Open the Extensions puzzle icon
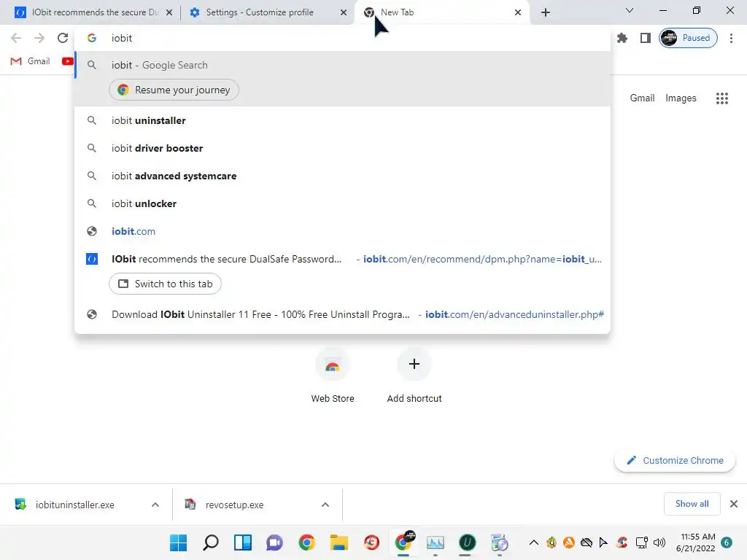The height and width of the screenshot is (560, 747). (x=622, y=38)
